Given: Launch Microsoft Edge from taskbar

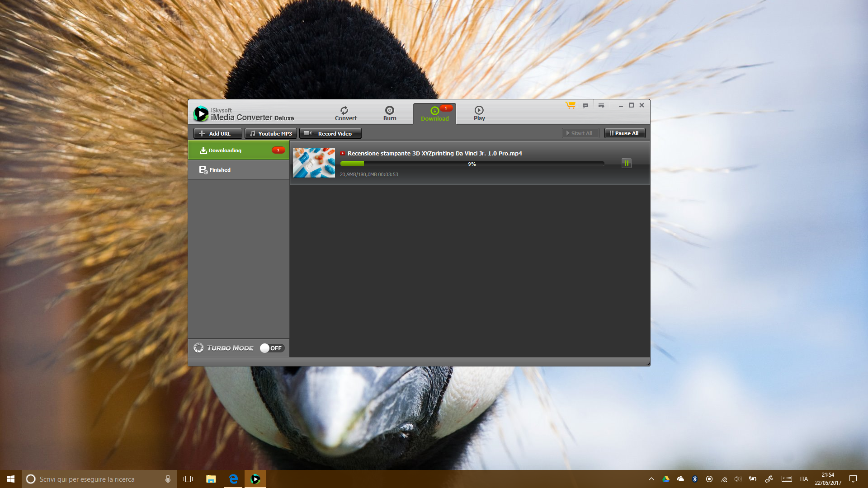Looking at the screenshot, I should coord(233,479).
